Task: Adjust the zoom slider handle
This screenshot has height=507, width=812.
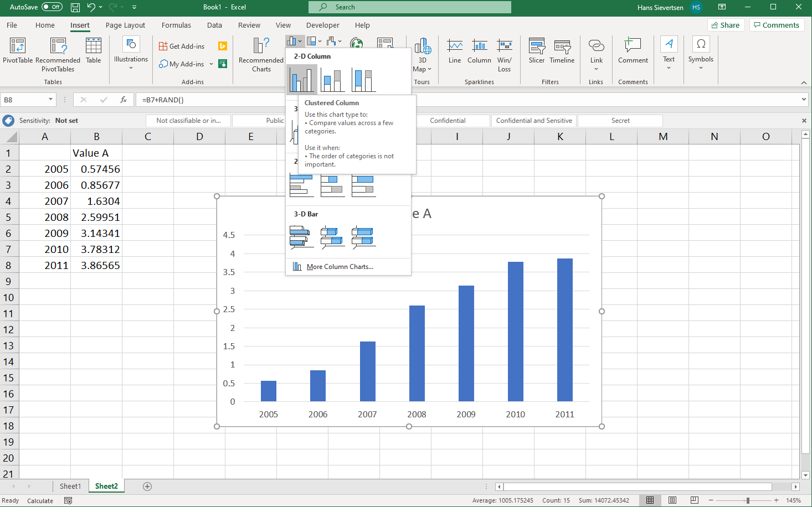Action: click(748, 500)
